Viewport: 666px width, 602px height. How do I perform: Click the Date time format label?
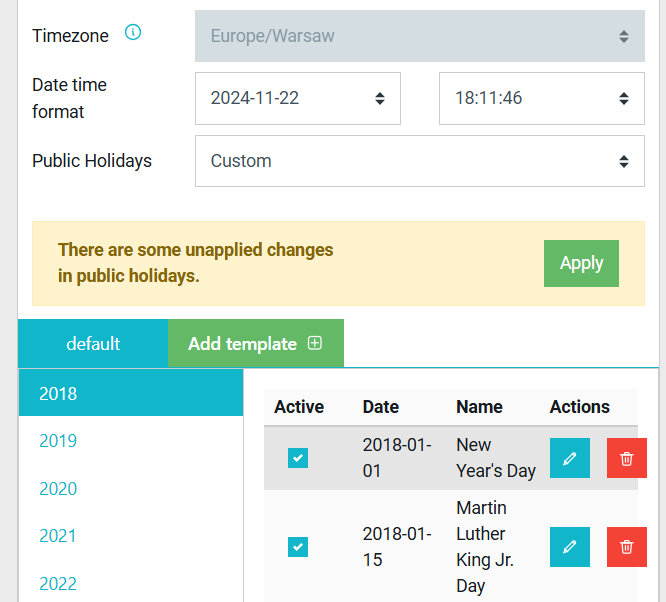click(69, 99)
